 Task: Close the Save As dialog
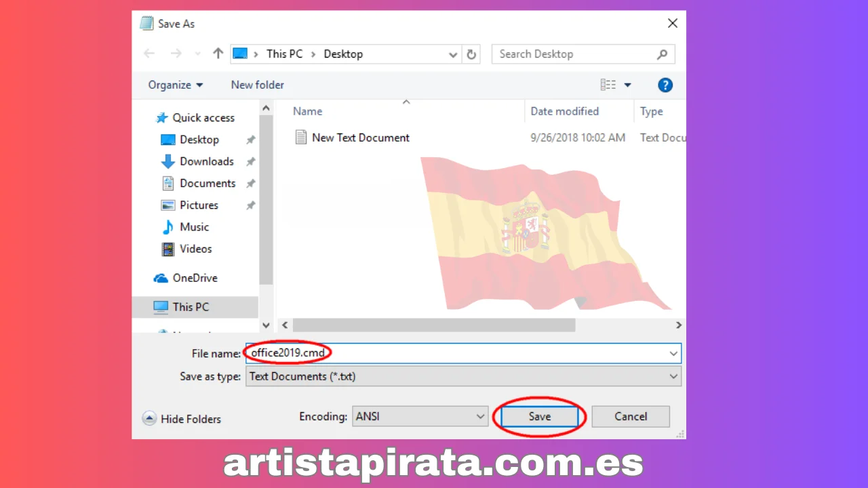(x=672, y=24)
